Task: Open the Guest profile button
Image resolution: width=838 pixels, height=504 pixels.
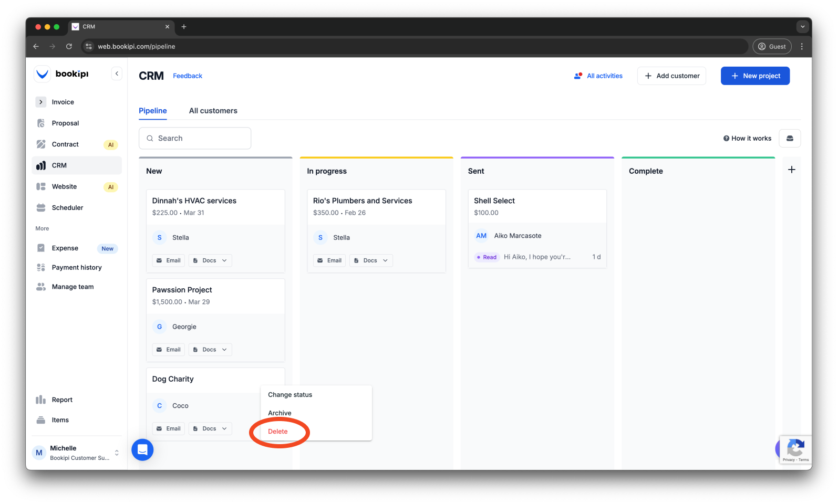Action: pyautogui.click(x=772, y=46)
